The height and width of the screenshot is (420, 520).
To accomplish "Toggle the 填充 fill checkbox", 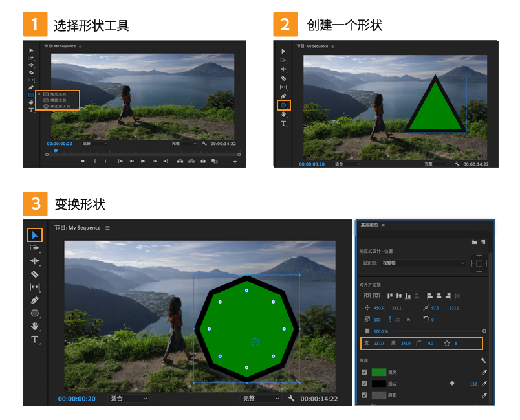I will (x=364, y=372).
